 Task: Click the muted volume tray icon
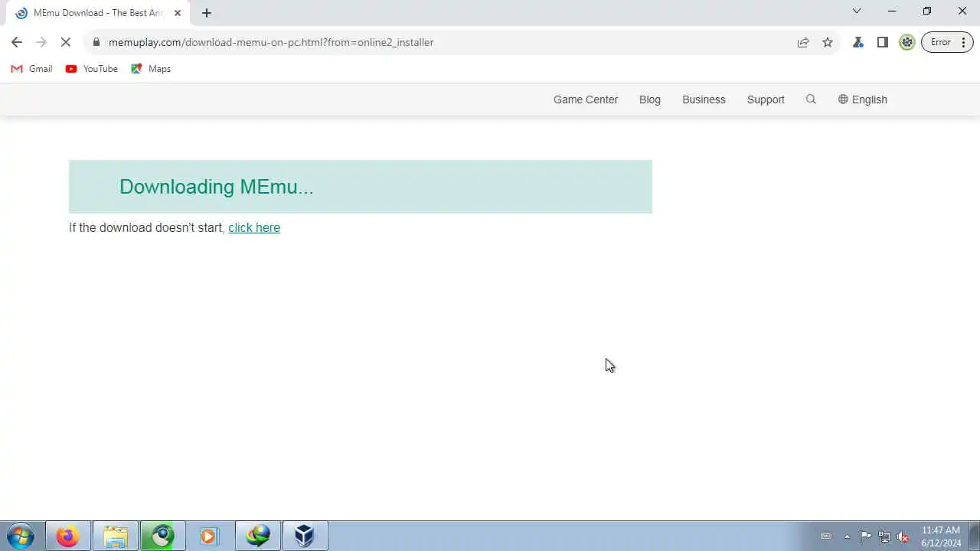pos(903,536)
